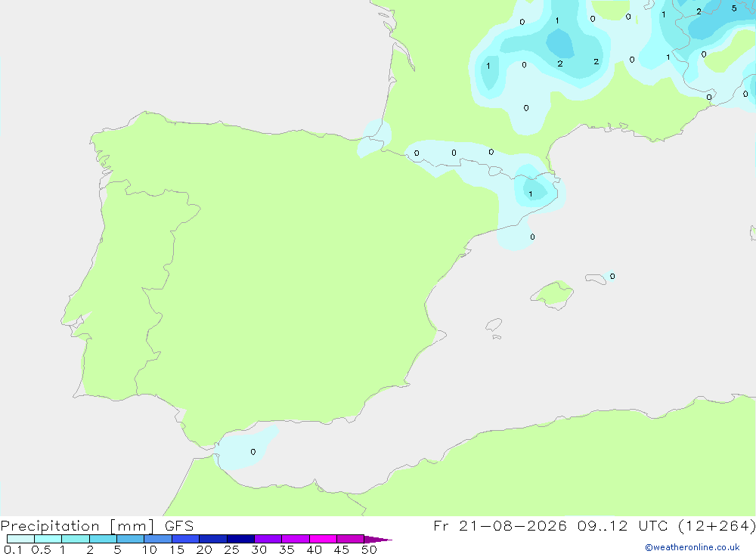This screenshot has width=756, height=554.
Task: Click the 35–40 mm purple legend swatch
Action: 296,539
